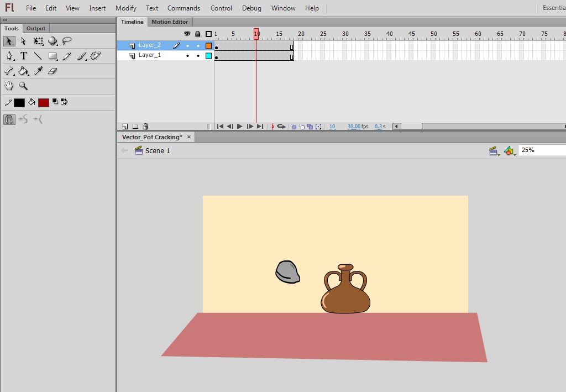The height and width of the screenshot is (392, 566).
Task: Toggle lock dot for Layer_2
Action: tap(198, 46)
